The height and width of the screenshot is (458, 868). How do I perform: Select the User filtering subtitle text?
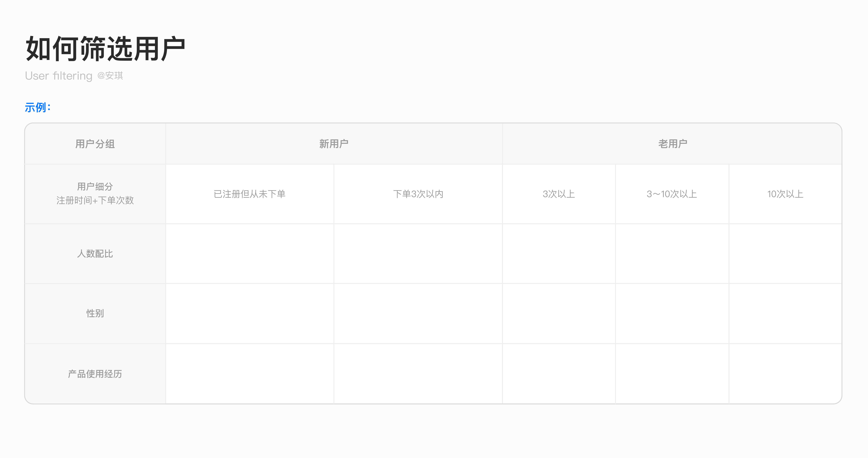pyautogui.click(x=59, y=76)
